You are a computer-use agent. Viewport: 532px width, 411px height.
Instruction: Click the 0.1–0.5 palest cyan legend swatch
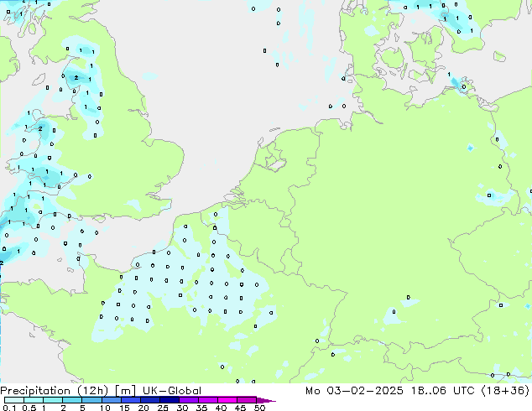click(14, 400)
